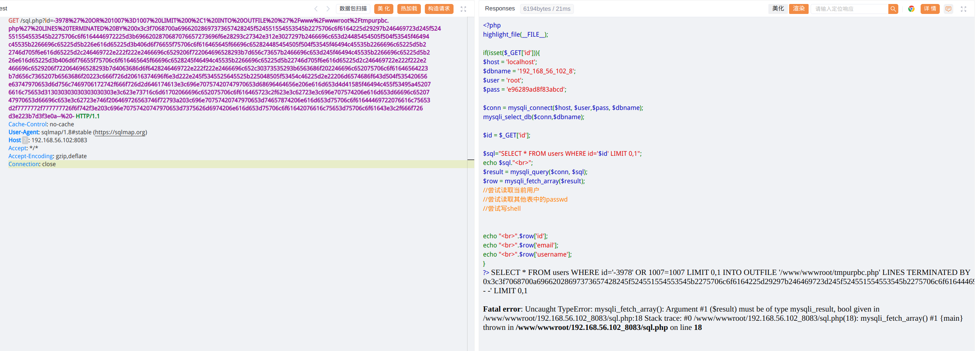Screen dimensions: 980x351
Task: Click the '6194bytes / 21ms' response tag
Action: click(547, 9)
